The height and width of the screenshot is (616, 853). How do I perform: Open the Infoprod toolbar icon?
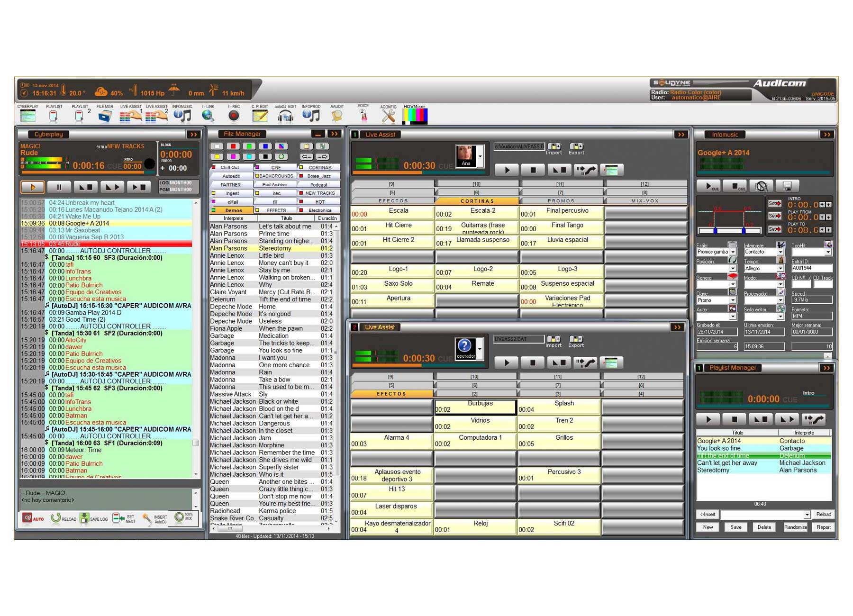(311, 115)
